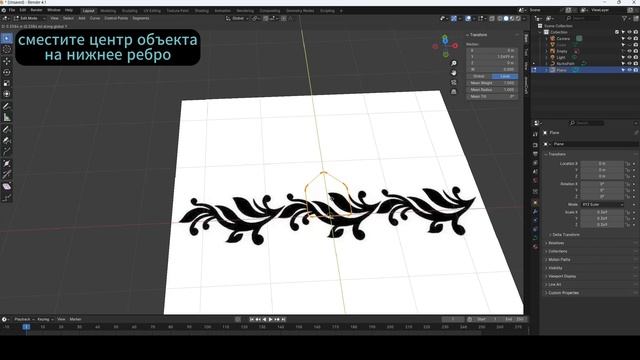Switch to wireframe viewport shading

[500, 18]
